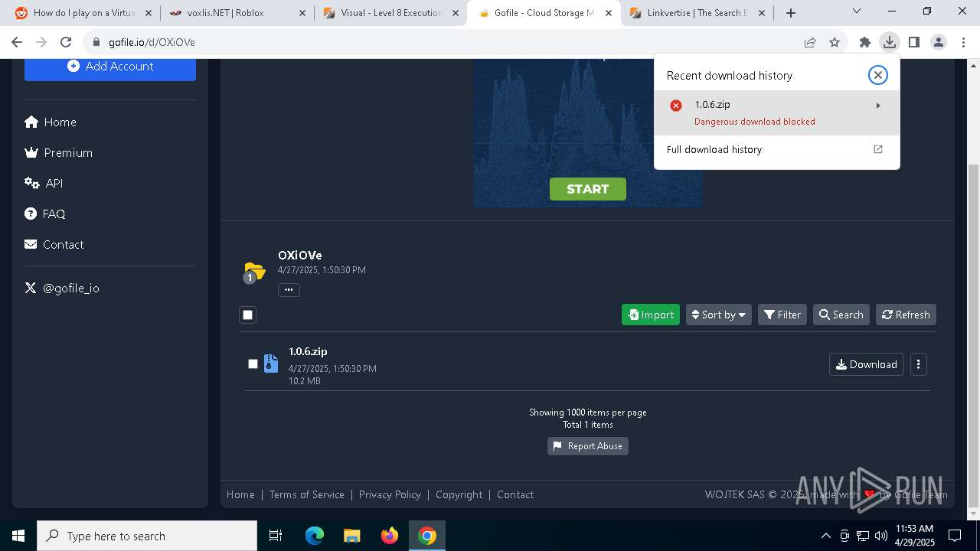Screen dimensions: 980x551
Task: Launch Firefox from taskbar
Action: click(389, 536)
